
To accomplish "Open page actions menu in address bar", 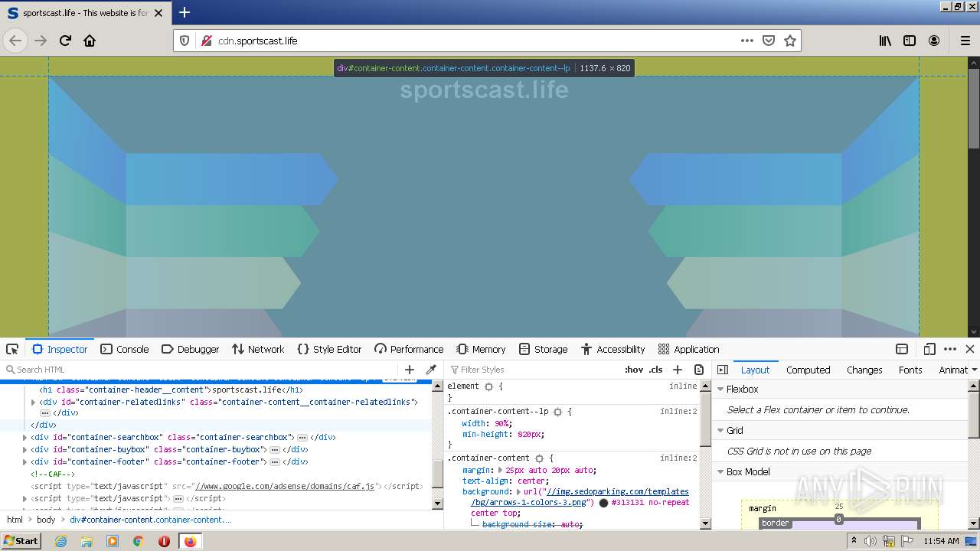I will pos(747,41).
